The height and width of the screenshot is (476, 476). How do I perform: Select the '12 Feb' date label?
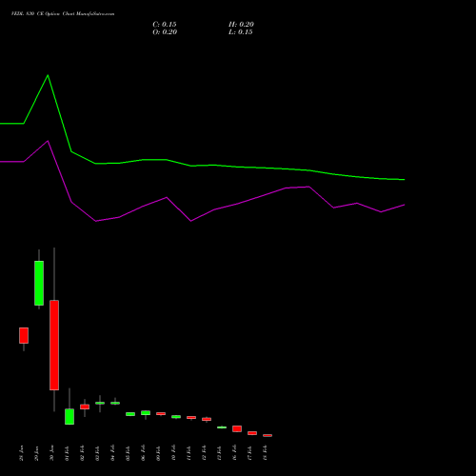[204, 453]
